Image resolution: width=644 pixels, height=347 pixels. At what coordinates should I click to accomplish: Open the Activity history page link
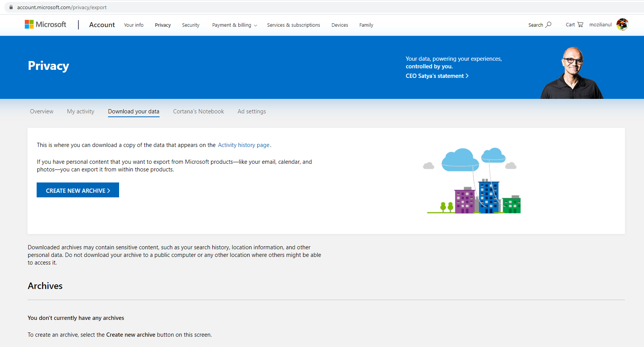pos(244,145)
